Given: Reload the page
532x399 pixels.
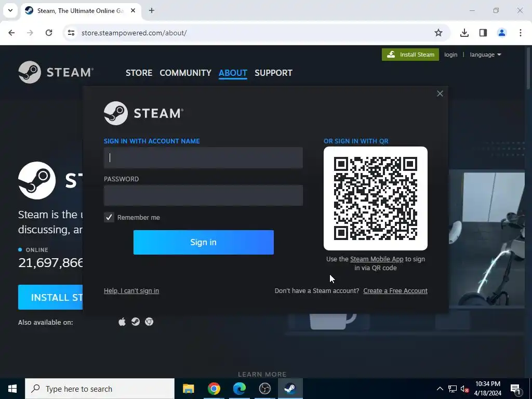Looking at the screenshot, I should [x=49, y=33].
